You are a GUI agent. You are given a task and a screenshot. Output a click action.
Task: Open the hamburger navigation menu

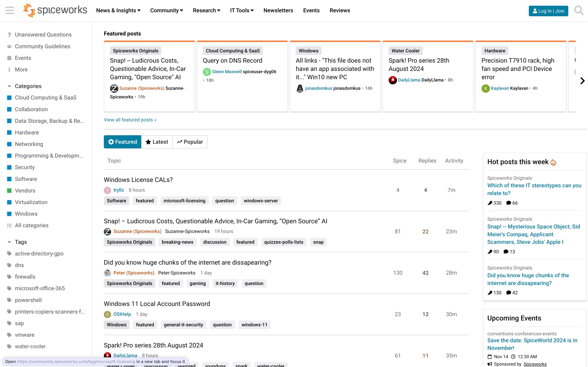click(x=10, y=10)
